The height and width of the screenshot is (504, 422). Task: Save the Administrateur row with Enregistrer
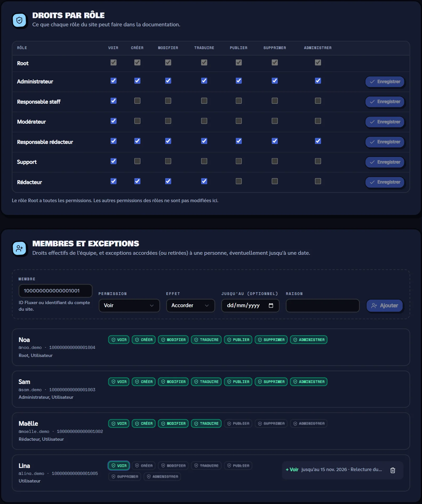tap(385, 82)
